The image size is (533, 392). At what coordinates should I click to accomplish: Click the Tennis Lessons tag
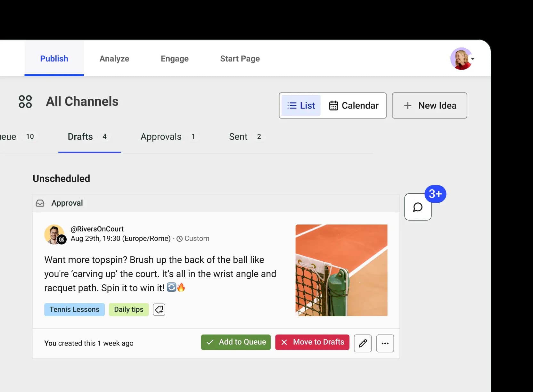point(74,309)
